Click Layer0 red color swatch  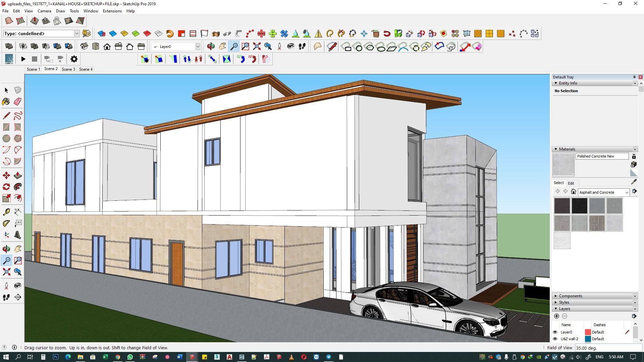point(588,332)
